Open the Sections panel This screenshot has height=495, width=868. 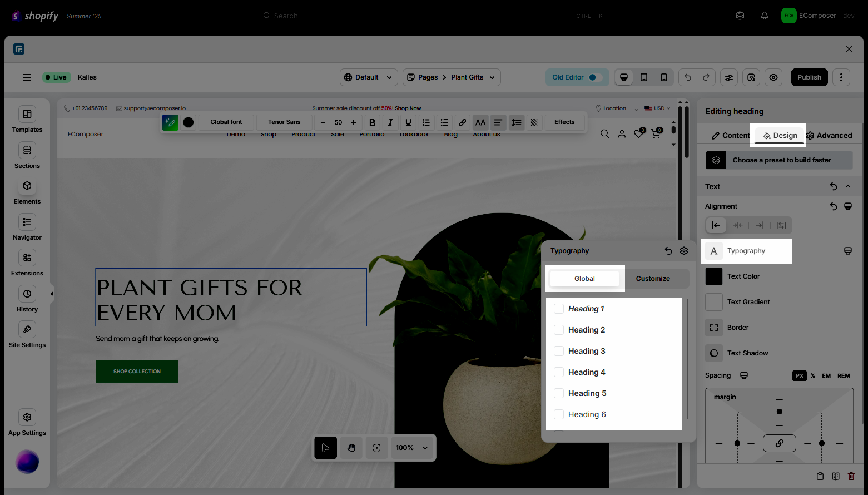pyautogui.click(x=27, y=156)
